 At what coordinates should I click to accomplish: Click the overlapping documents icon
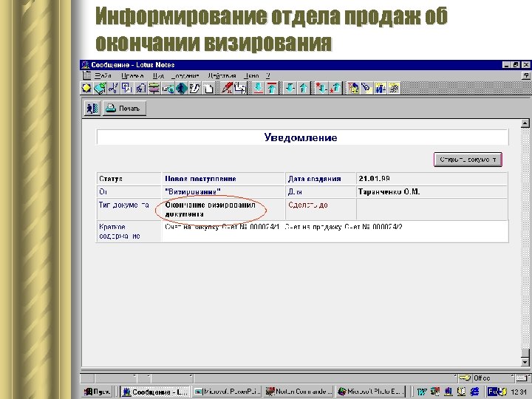[240, 88]
